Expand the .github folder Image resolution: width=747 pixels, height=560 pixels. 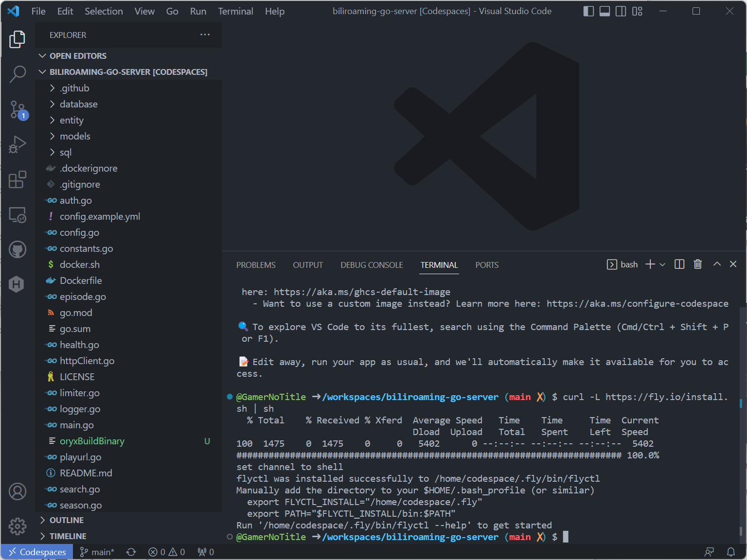74,88
